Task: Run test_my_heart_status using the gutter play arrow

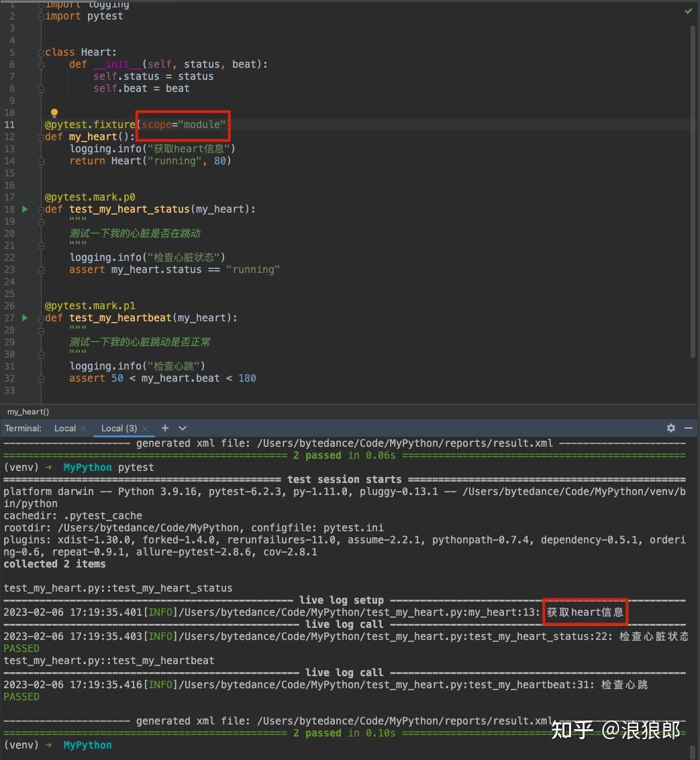Action: (x=25, y=209)
